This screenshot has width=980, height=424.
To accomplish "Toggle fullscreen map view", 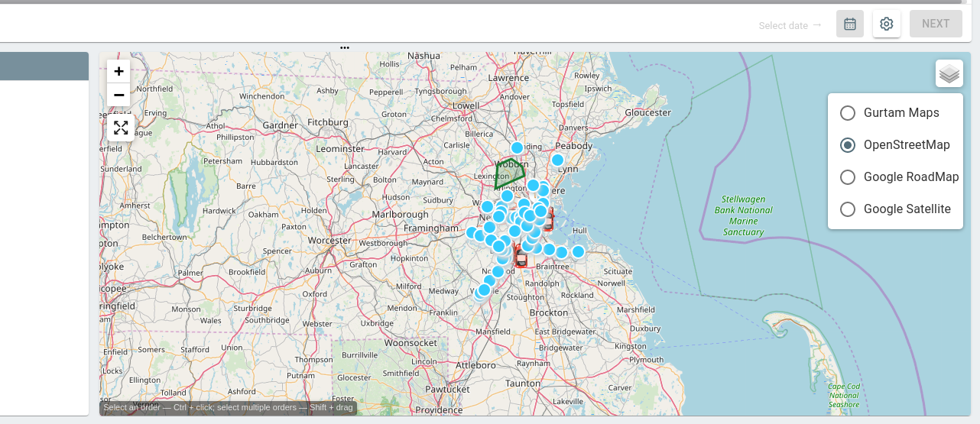I will (x=121, y=128).
